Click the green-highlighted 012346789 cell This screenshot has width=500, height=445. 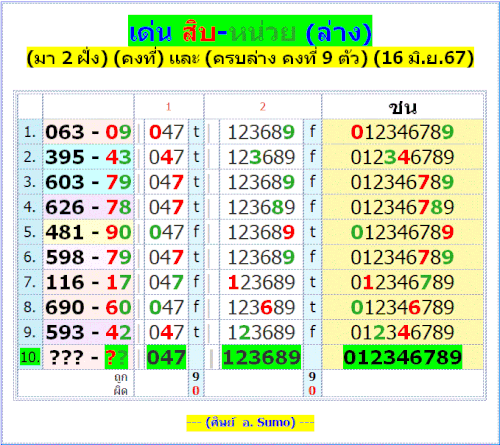pos(403,357)
